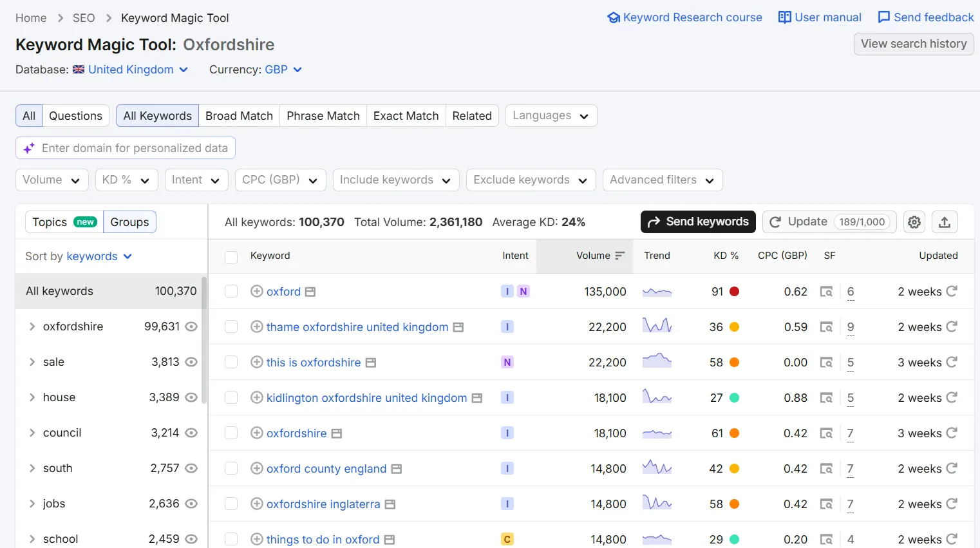This screenshot has height=548, width=980.
Task: Click the C intent badge for 'things to do in oxford'
Action: [x=507, y=540]
